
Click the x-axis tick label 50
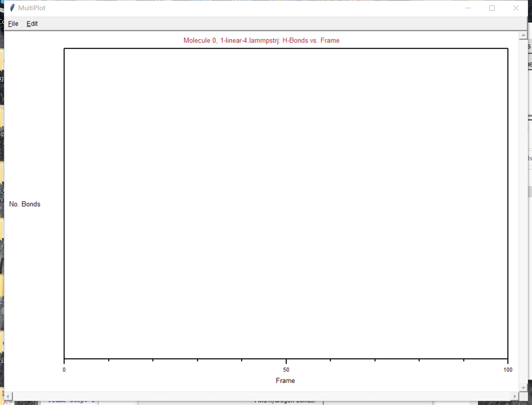pos(286,370)
